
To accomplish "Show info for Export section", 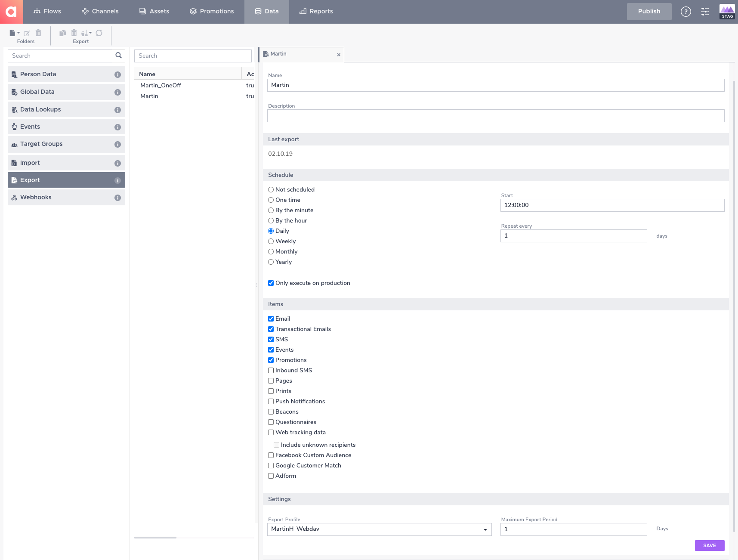I will [x=117, y=180].
